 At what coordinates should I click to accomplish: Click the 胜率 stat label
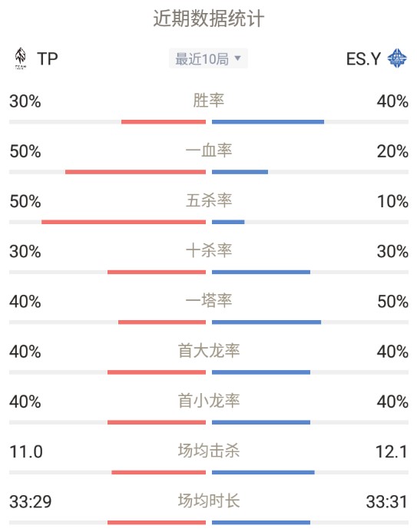(208, 101)
